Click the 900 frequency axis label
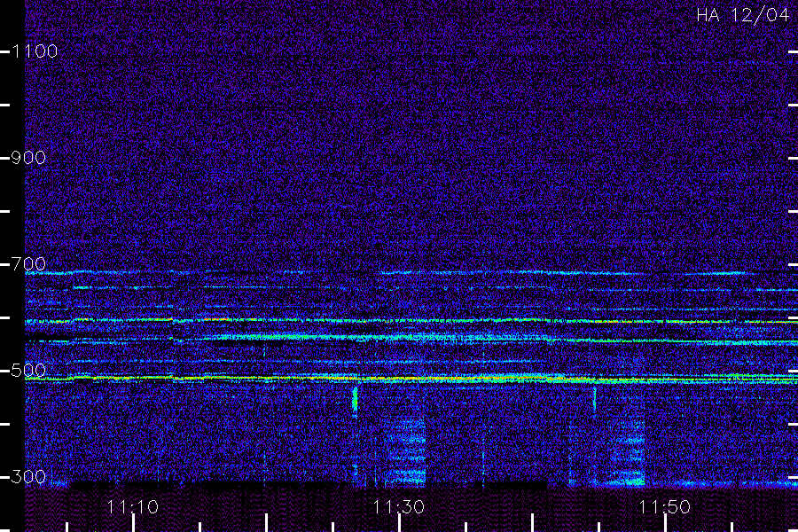 [28, 158]
